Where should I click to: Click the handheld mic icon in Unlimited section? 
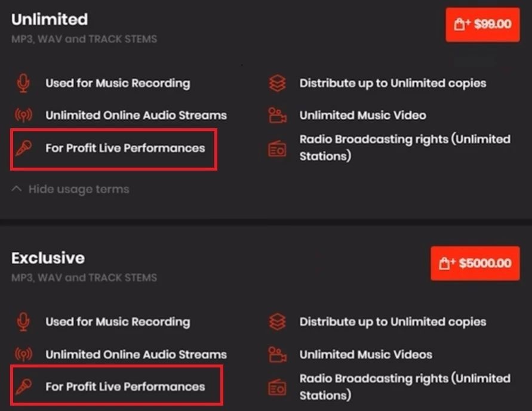(x=23, y=148)
